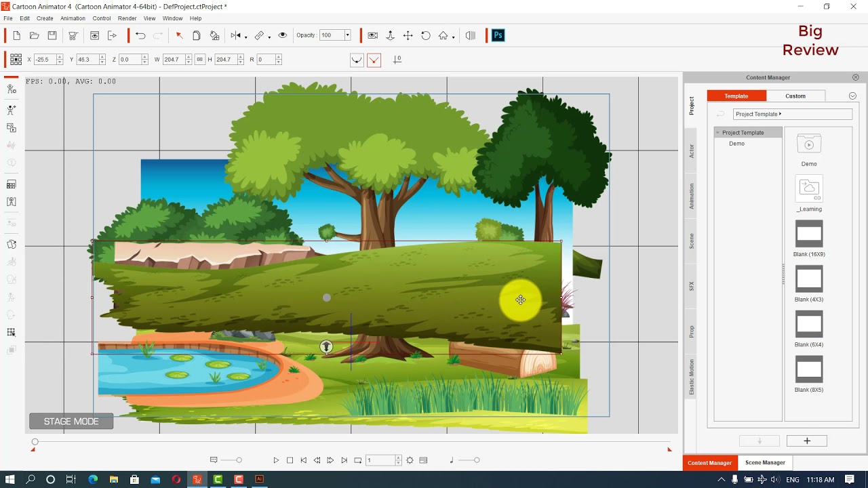Viewport: 868px width, 488px height.
Task: Select the linear V transition icon
Action: click(374, 60)
